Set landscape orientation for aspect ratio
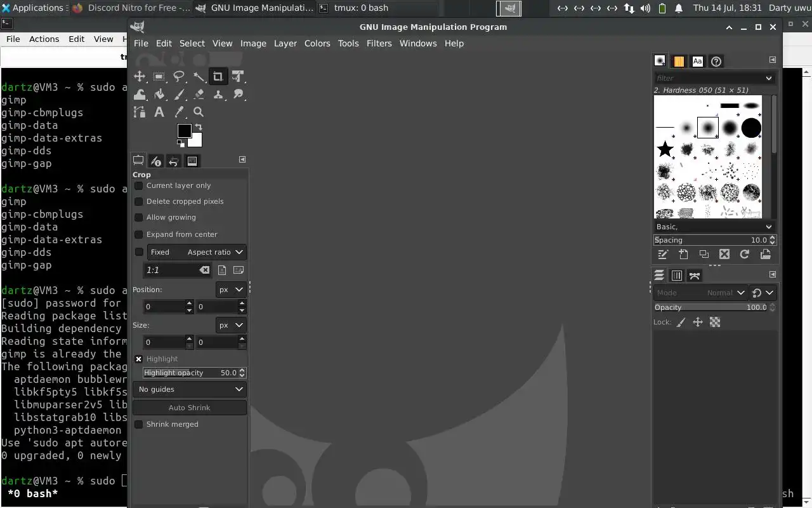 (239, 270)
